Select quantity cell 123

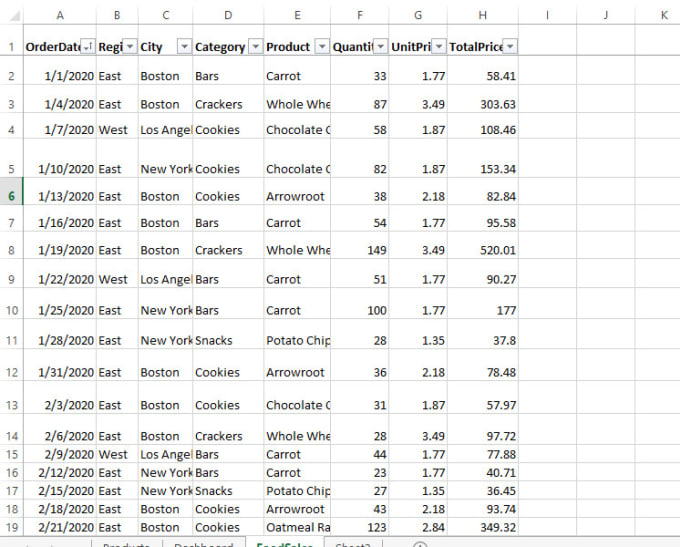[360, 527]
